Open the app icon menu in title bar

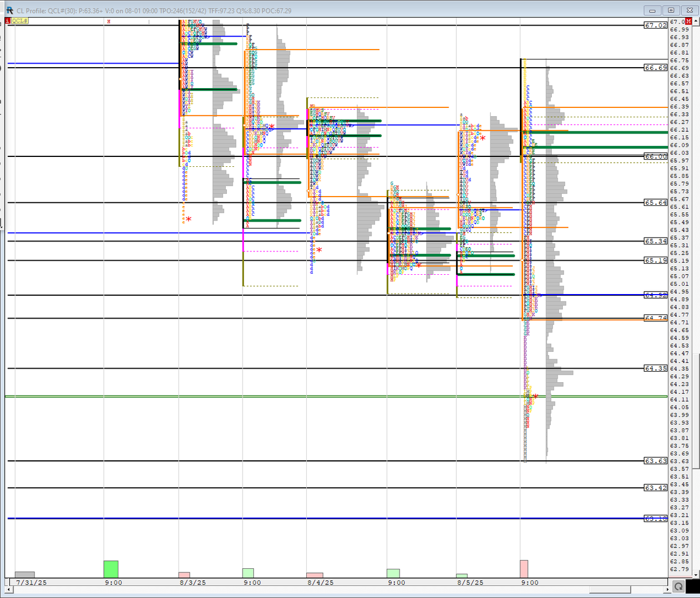(x=10, y=11)
